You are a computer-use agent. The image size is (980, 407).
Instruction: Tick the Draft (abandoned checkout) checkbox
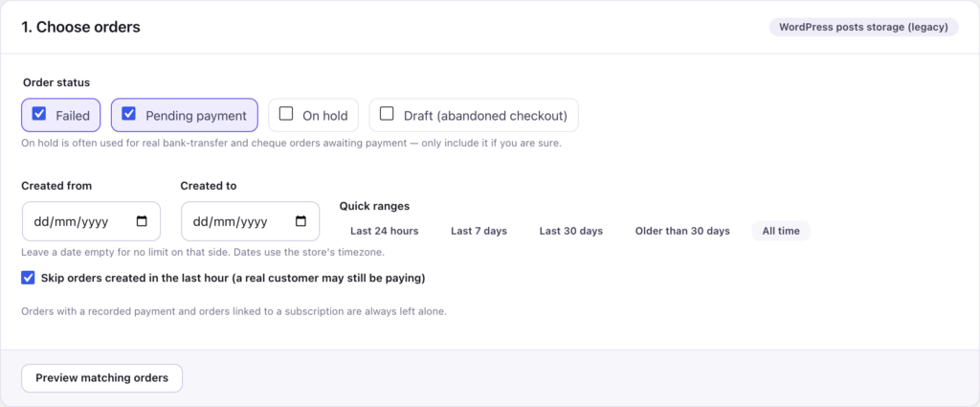tap(388, 114)
